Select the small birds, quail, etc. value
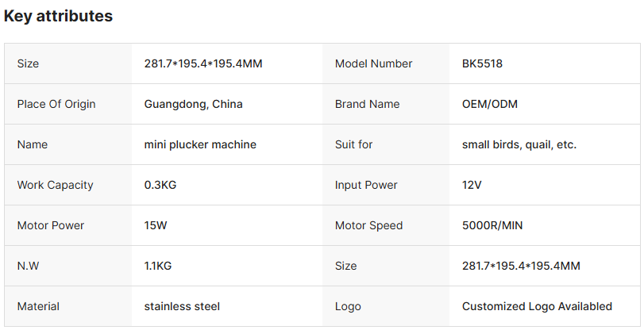 pyautogui.click(x=519, y=144)
